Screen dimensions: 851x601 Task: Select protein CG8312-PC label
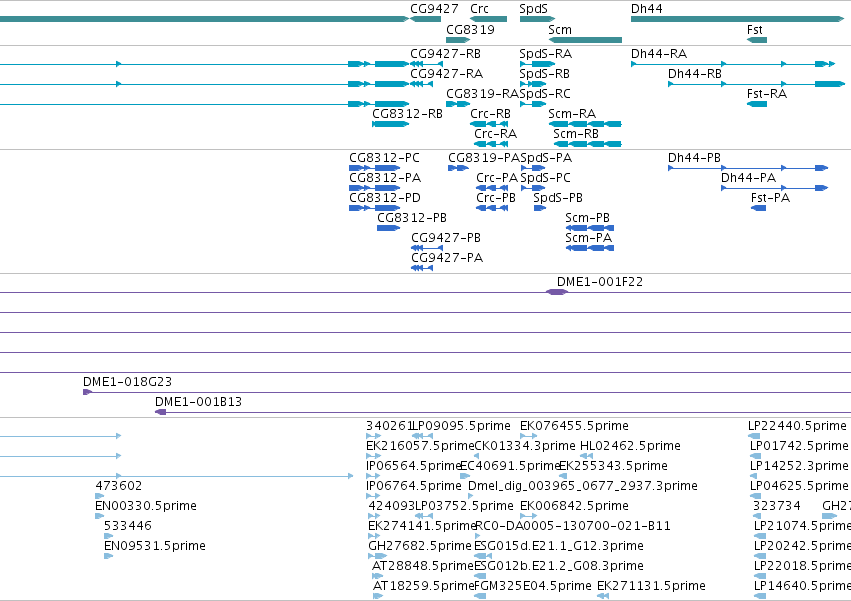(x=384, y=158)
